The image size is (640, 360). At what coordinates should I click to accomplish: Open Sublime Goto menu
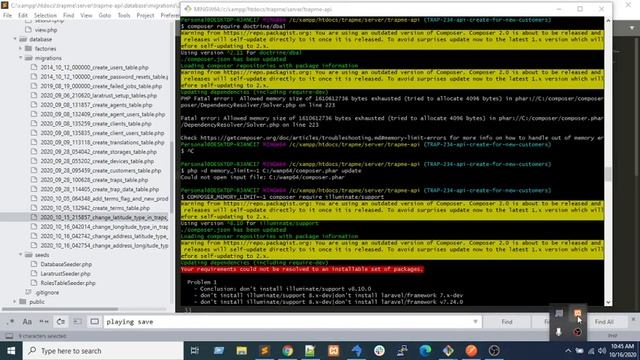pos(104,15)
